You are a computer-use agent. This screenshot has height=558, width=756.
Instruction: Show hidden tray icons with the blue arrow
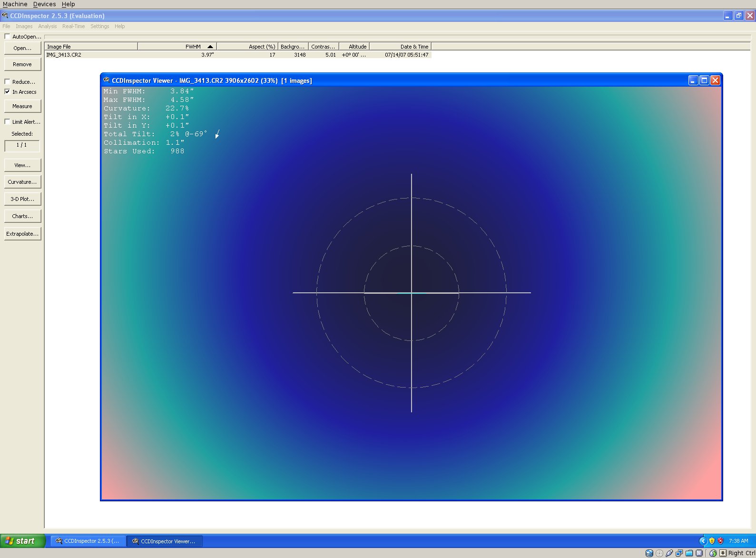[x=703, y=541]
